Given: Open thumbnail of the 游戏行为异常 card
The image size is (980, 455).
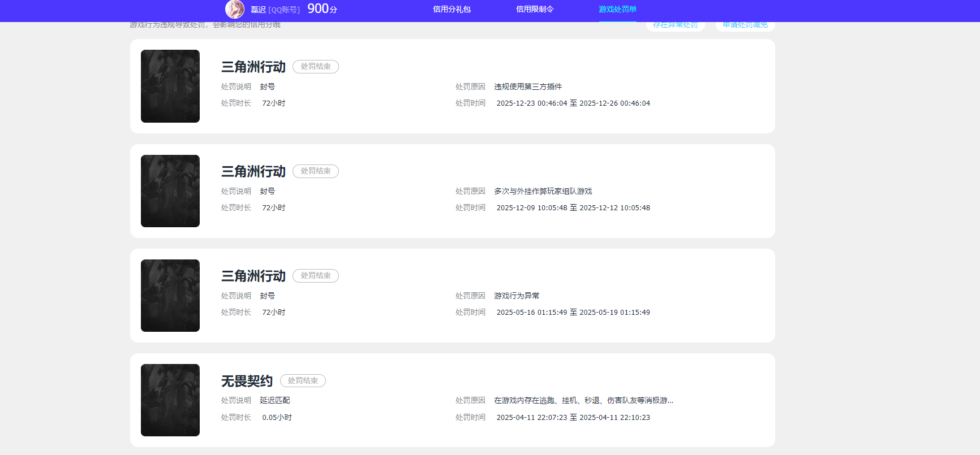Looking at the screenshot, I should [170, 296].
